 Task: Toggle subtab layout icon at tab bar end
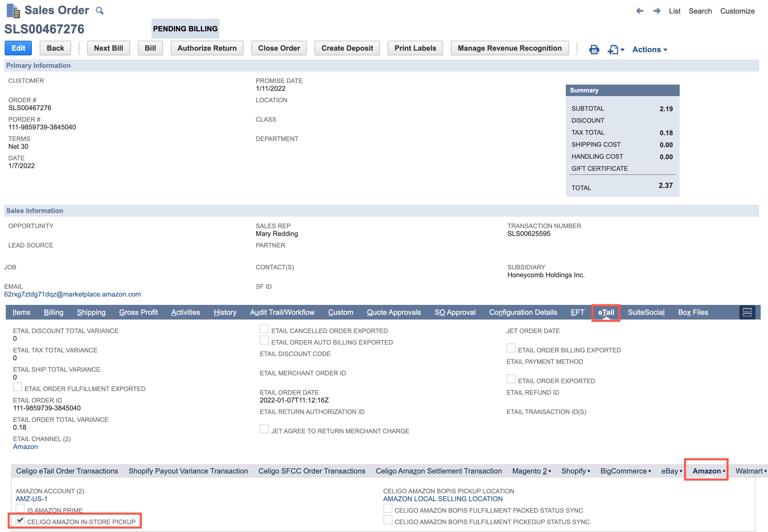(747, 312)
